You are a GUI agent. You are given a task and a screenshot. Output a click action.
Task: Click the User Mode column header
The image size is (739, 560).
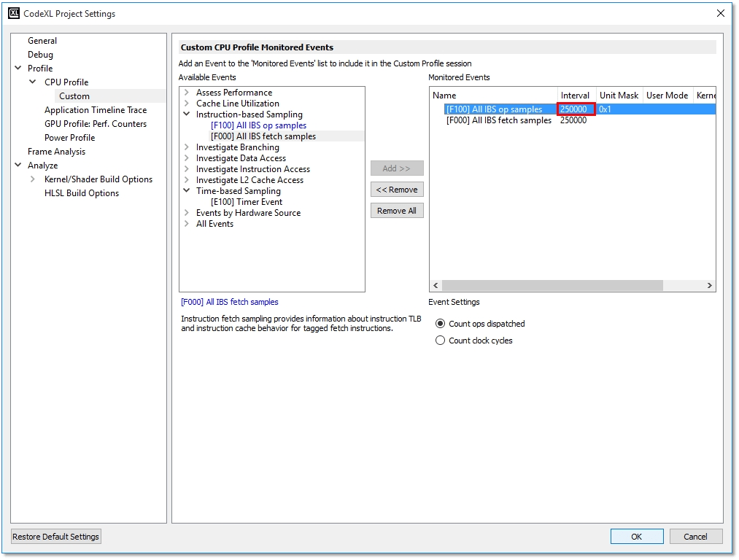pos(668,95)
